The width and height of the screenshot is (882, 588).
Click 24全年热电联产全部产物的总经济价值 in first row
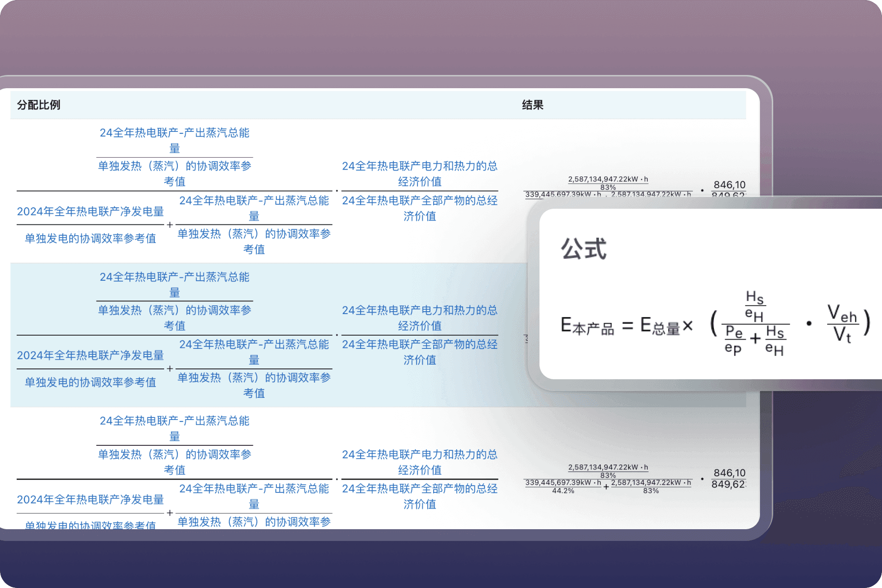tap(419, 208)
